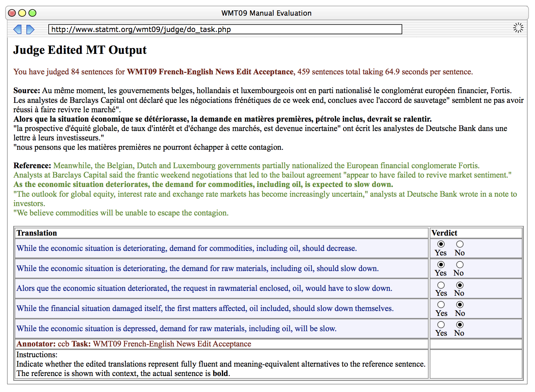Screen dimensions: 535x392
Task: Click the 'Reference:' label
Action: click(32, 166)
